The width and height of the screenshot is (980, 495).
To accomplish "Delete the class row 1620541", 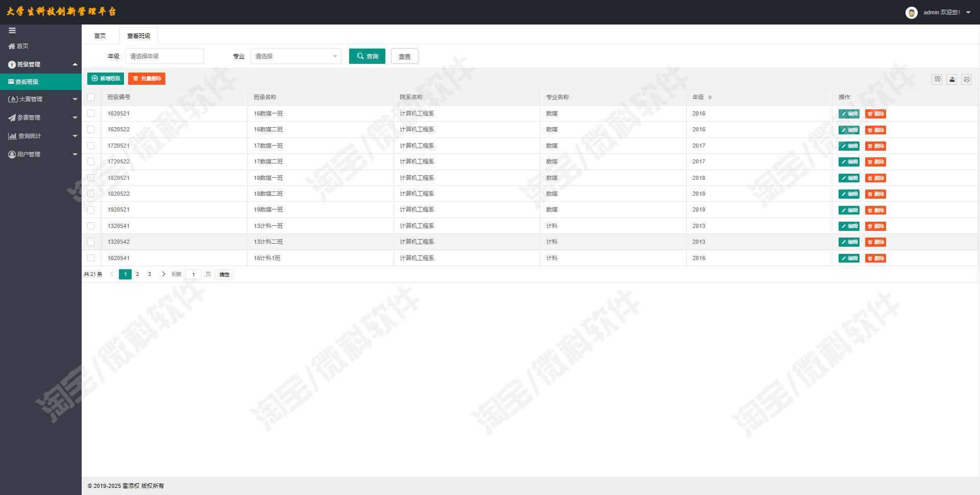I will (875, 258).
